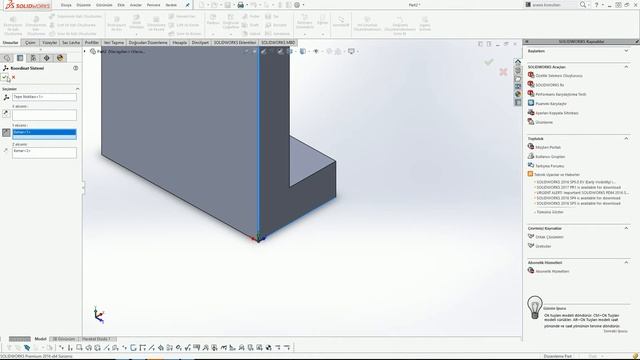Open the Düzenle menu
This screenshot has height=360, width=640.
(x=84, y=5)
